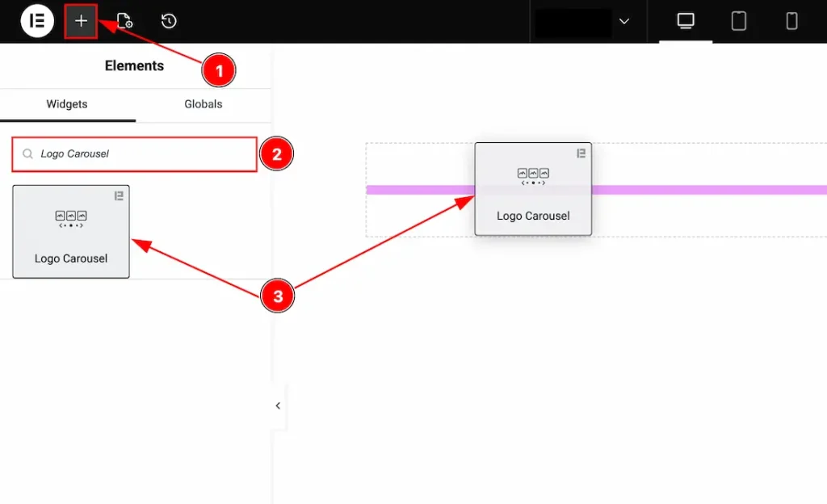
Task: Open the revision history icon
Action: [x=169, y=21]
